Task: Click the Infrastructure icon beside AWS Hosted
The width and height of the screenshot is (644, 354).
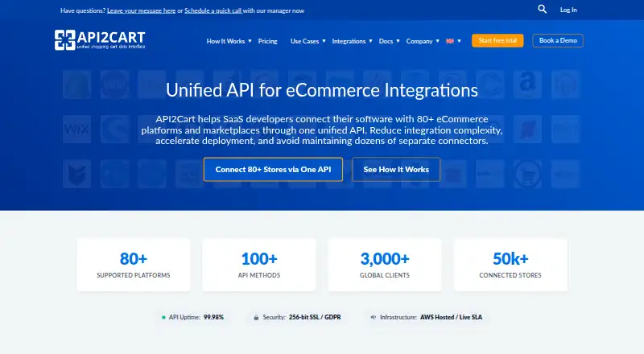Action: (374, 318)
